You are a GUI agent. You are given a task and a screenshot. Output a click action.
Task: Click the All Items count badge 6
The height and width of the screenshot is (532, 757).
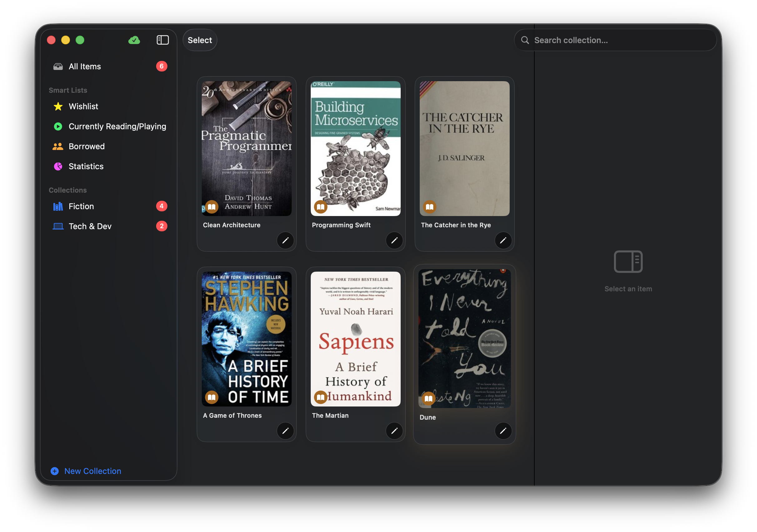161,66
